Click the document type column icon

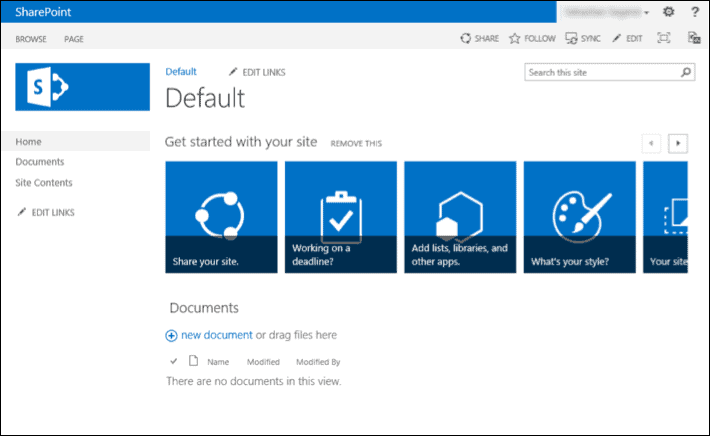(x=193, y=361)
